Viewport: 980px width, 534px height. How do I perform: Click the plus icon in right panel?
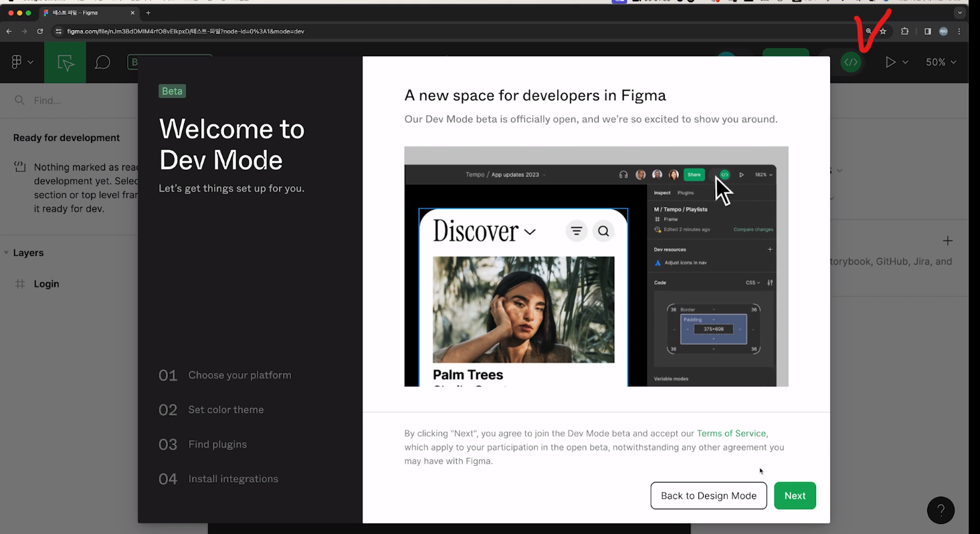[947, 241]
